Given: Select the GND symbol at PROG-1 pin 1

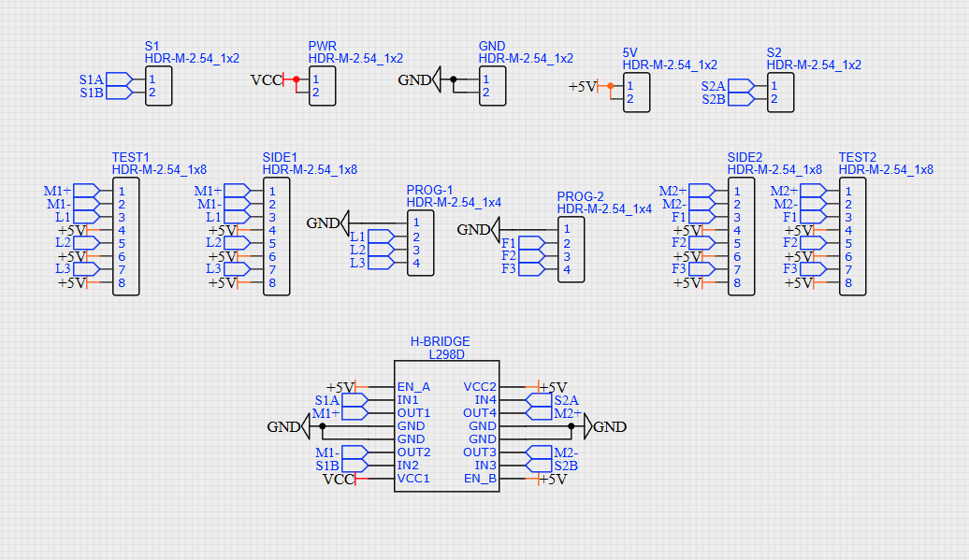Looking at the screenshot, I should [328, 223].
